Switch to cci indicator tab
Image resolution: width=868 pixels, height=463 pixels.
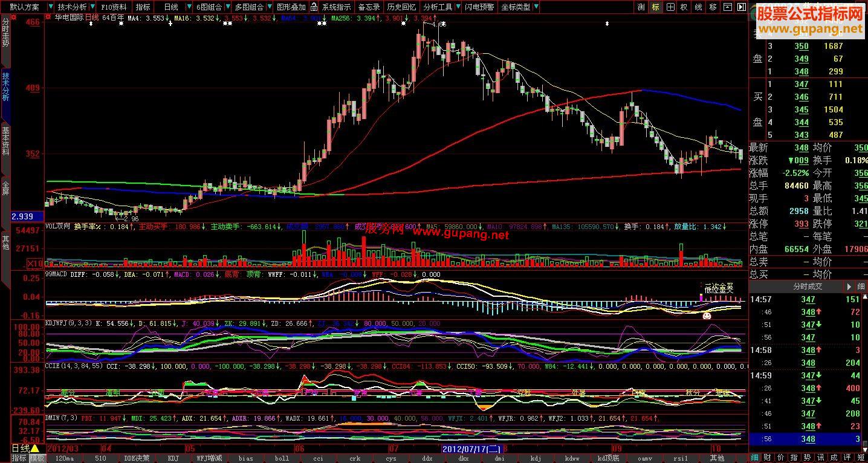click(318, 458)
